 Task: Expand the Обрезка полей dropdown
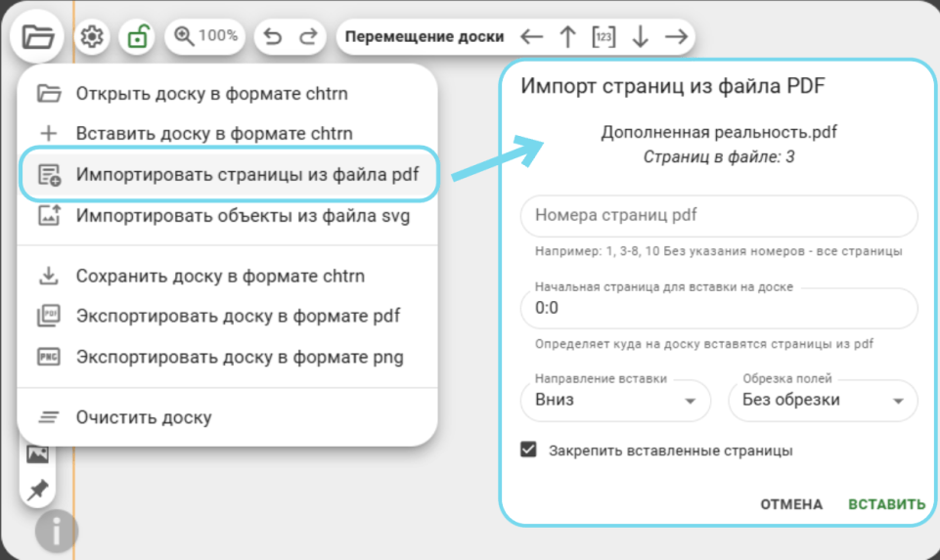point(823,400)
